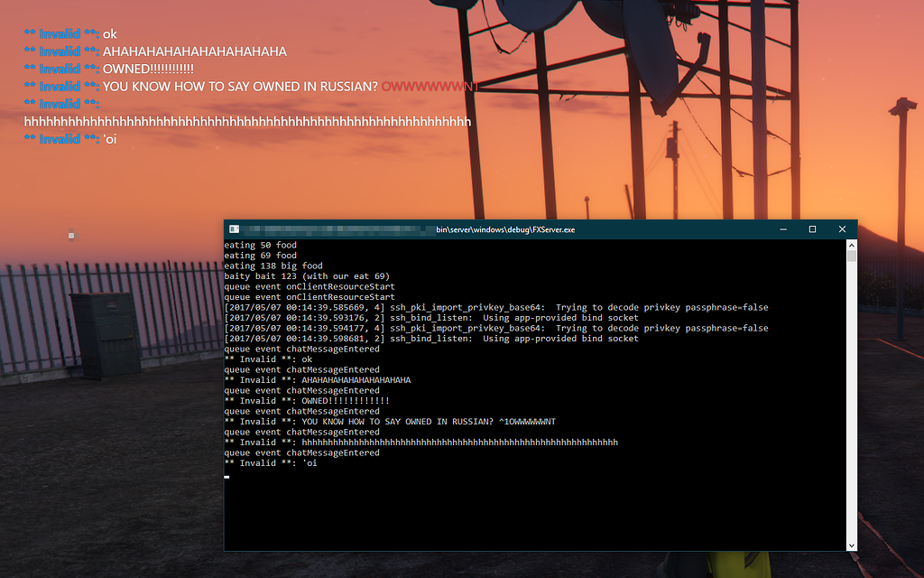Click the small white marker over the fence
924x578 pixels.
point(70,235)
